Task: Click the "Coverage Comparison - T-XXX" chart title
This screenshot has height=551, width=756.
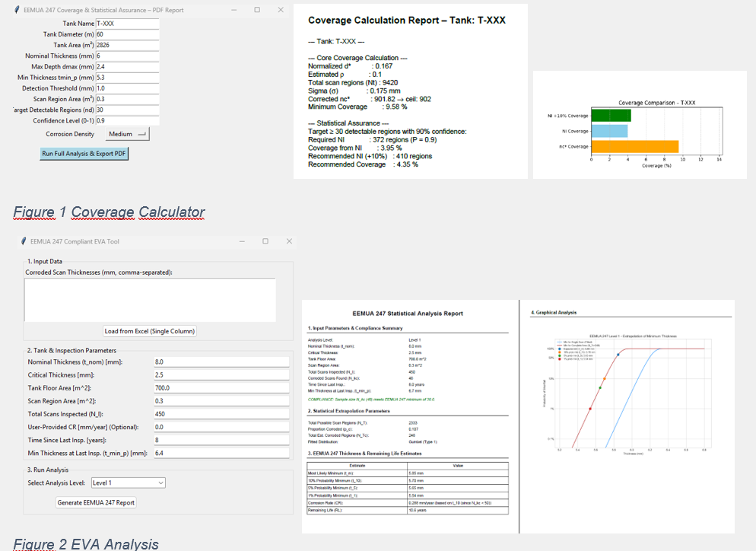Action: pyautogui.click(x=656, y=103)
